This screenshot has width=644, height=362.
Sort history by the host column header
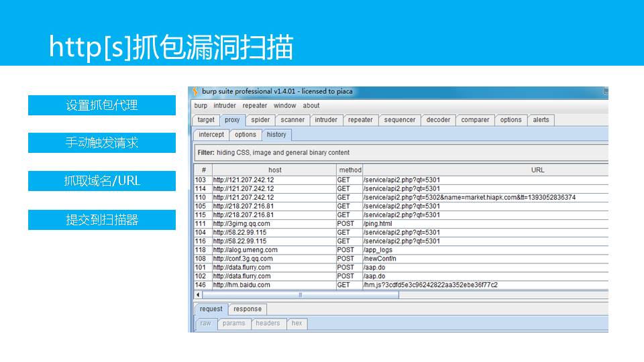pyautogui.click(x=274, y=170)
